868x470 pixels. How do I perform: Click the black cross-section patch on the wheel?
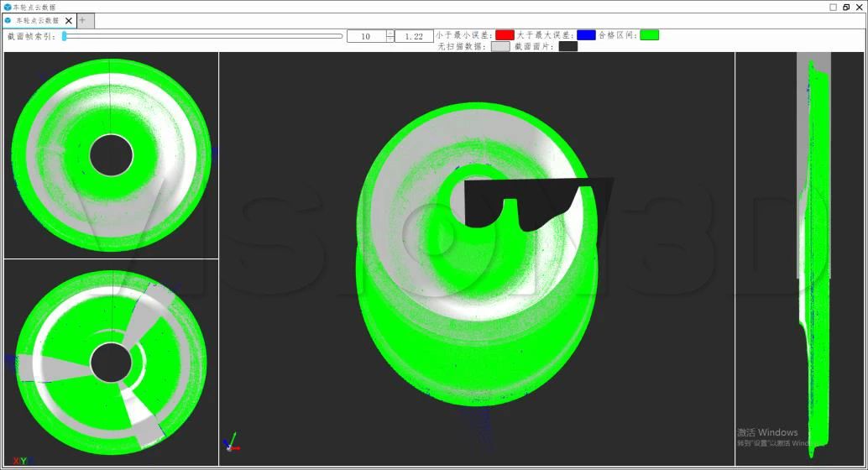tap(520, 201)
